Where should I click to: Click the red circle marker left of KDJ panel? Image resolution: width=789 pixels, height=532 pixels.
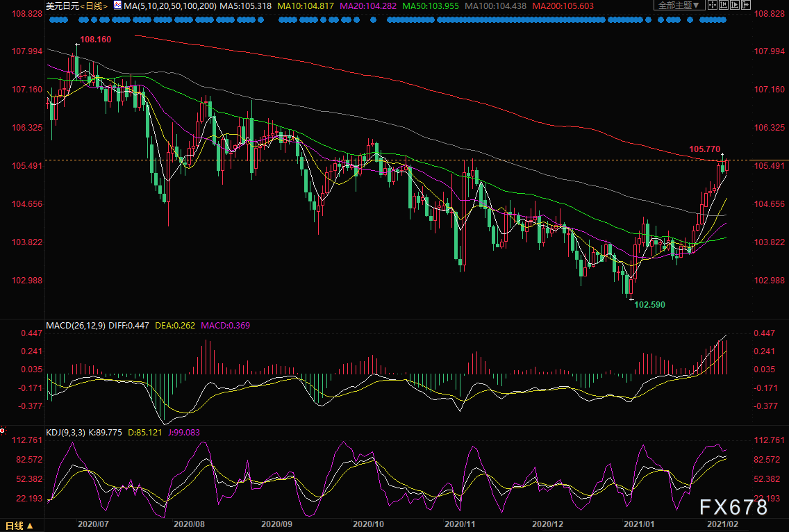click(x=3, y=431)
